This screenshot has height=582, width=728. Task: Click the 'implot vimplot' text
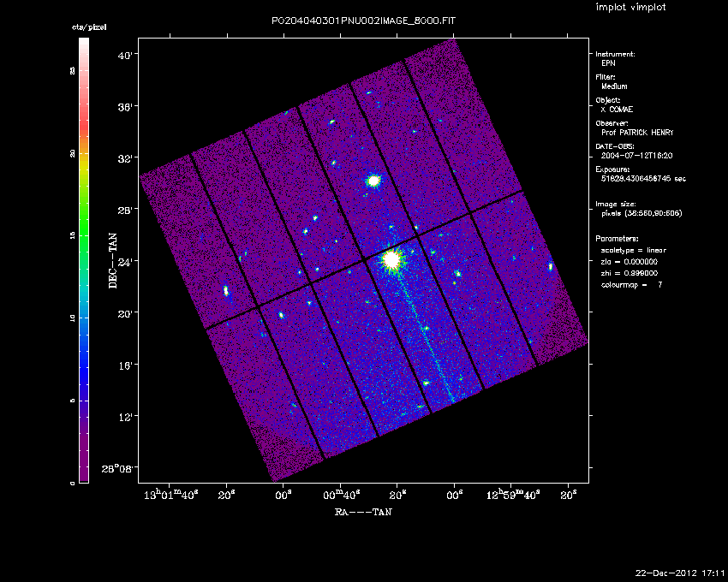point(630,8)
